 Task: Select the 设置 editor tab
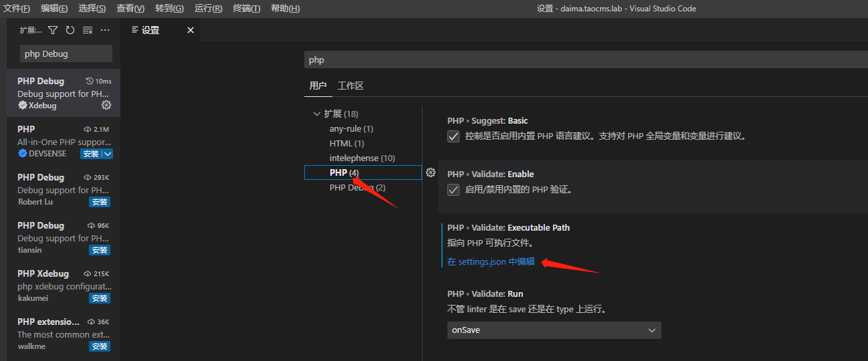160,30
